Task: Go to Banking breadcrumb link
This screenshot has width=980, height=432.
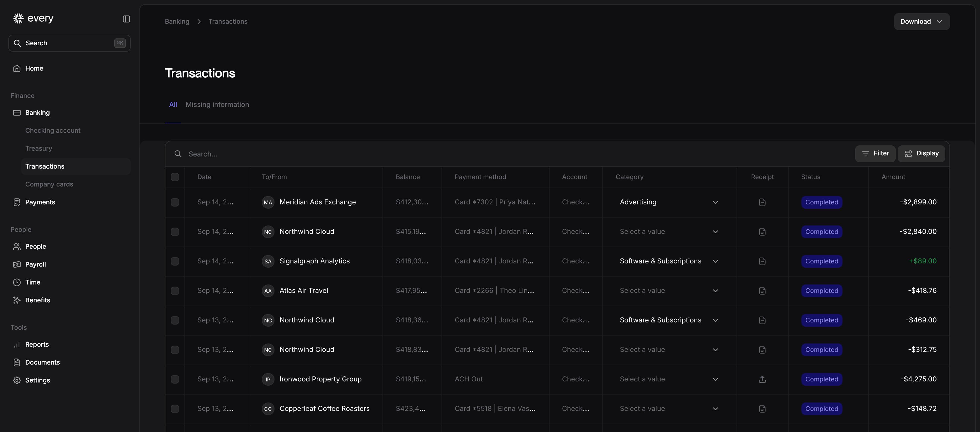Action: coord(177,22)
